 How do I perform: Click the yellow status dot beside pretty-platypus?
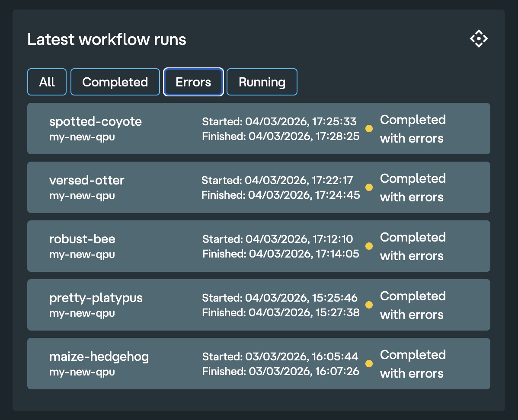pyautogui.click(x=369, y=305)
